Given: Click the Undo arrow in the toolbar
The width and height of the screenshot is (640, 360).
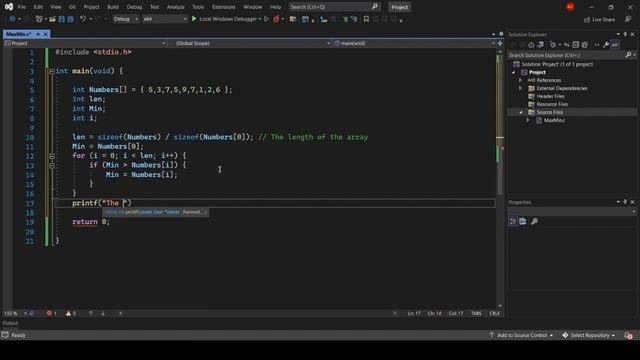Looking at the screenshot, I should click(83, 19).
